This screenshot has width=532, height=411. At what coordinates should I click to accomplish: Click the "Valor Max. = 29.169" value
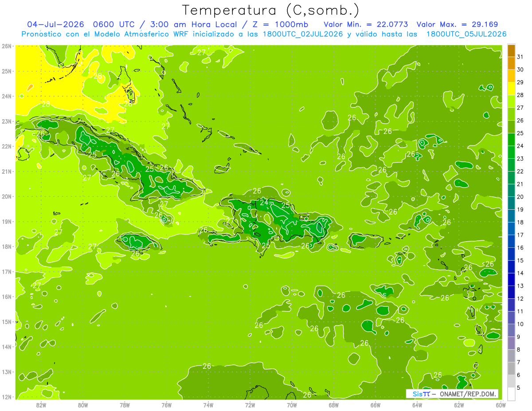458,24
